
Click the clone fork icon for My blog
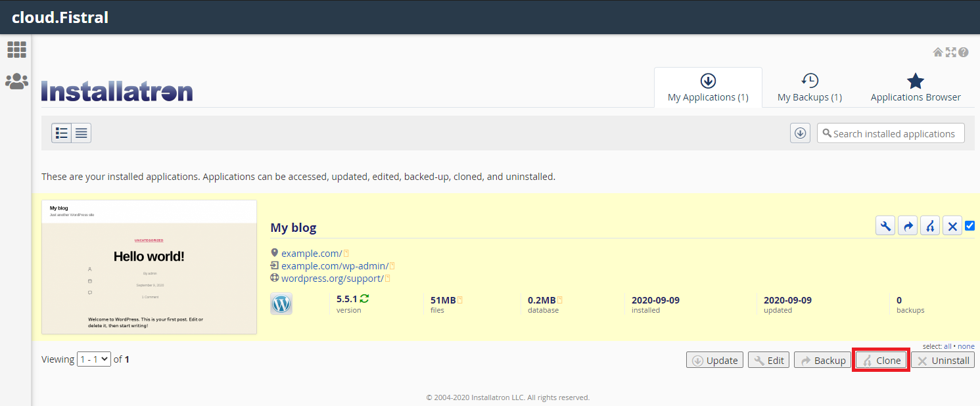tap(930, 227)
